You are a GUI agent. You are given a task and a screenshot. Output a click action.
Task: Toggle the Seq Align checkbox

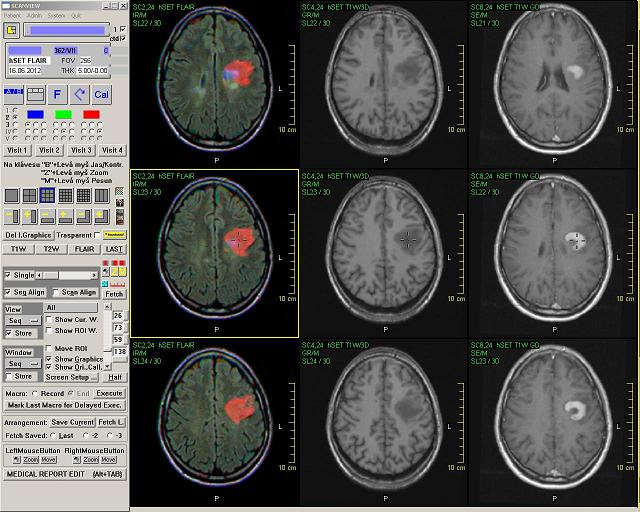click(x=9, y=292)
